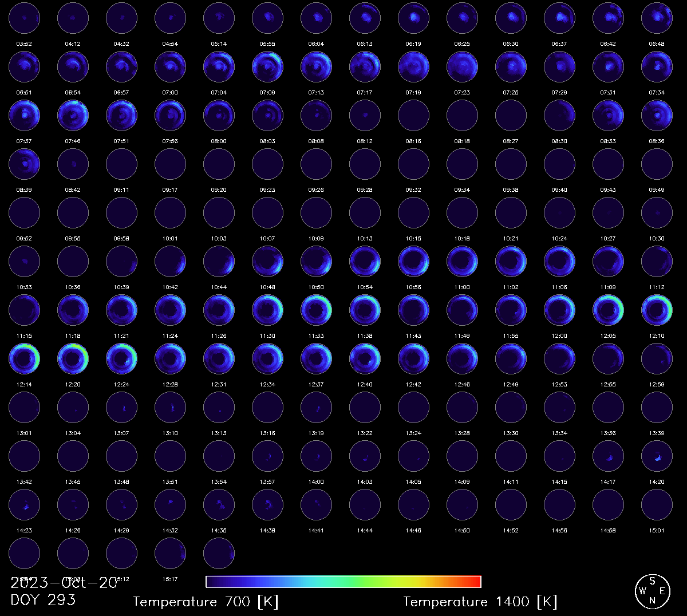Image resolution: width=687 pixels, height=616 pixels.
Task: Select the 14:20 disk thumbnail
Action: 657,456
